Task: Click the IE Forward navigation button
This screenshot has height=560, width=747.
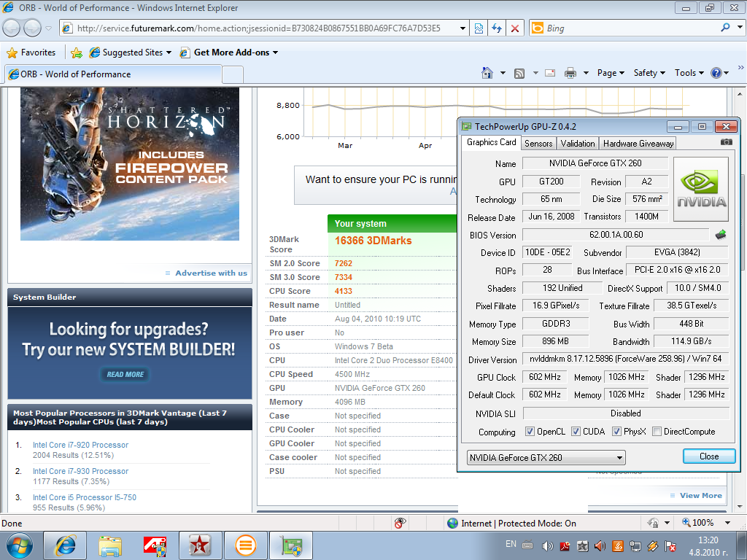Action: pyautogui.click(x=32, y=28)
